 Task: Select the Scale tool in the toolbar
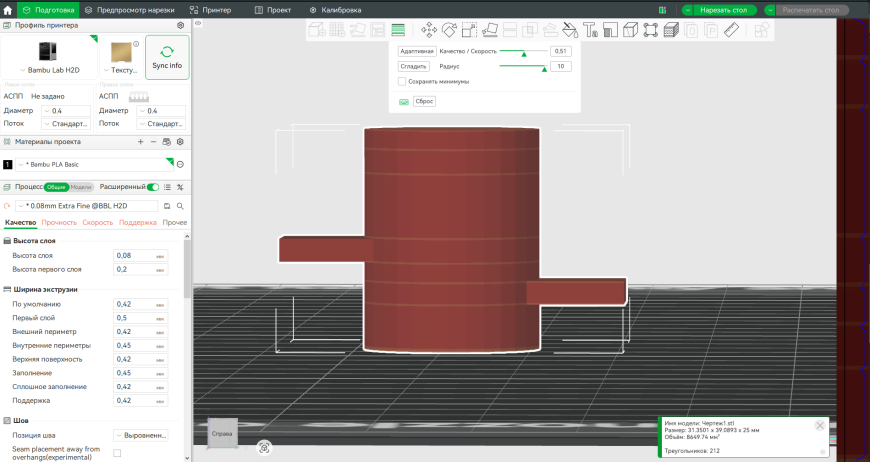tap(469, 29)
